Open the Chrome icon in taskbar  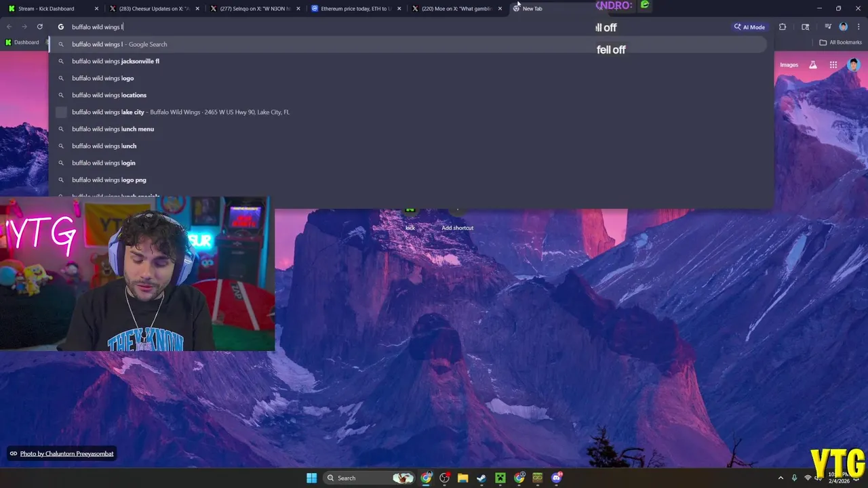pyautogui.click(x=426, y=478)
